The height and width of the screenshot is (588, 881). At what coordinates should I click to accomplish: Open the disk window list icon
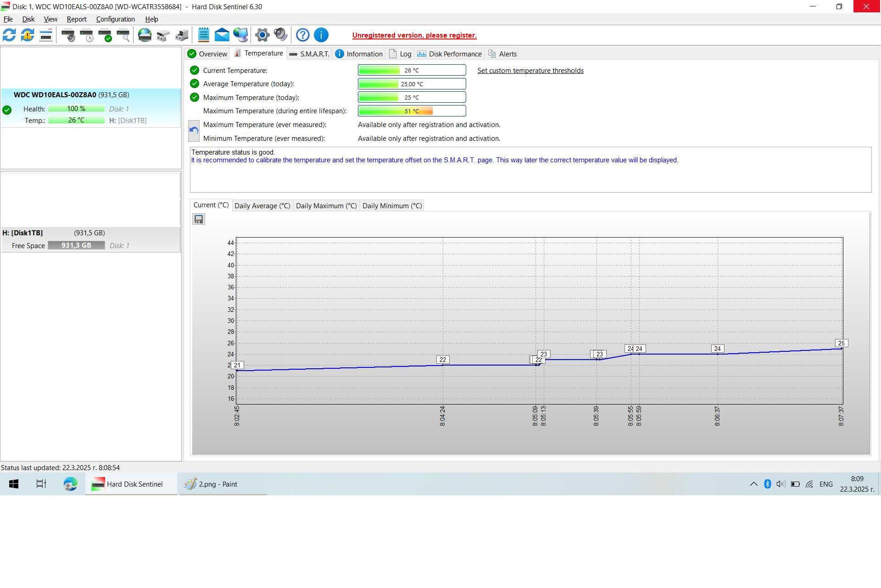[x=46, y=35]
